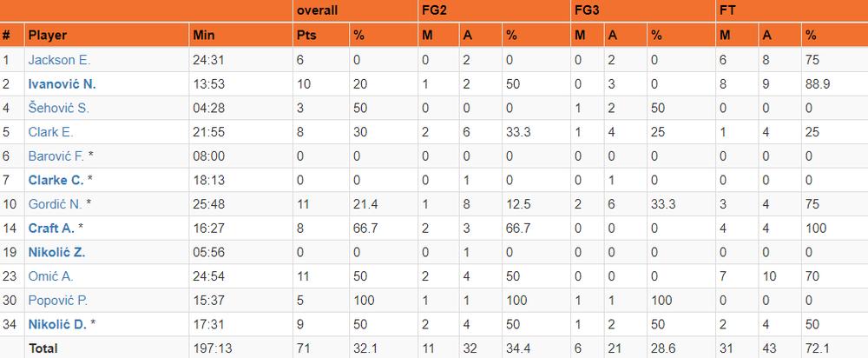Click on Clarke C. link
The image size is (868, 358).
point(55,180)
